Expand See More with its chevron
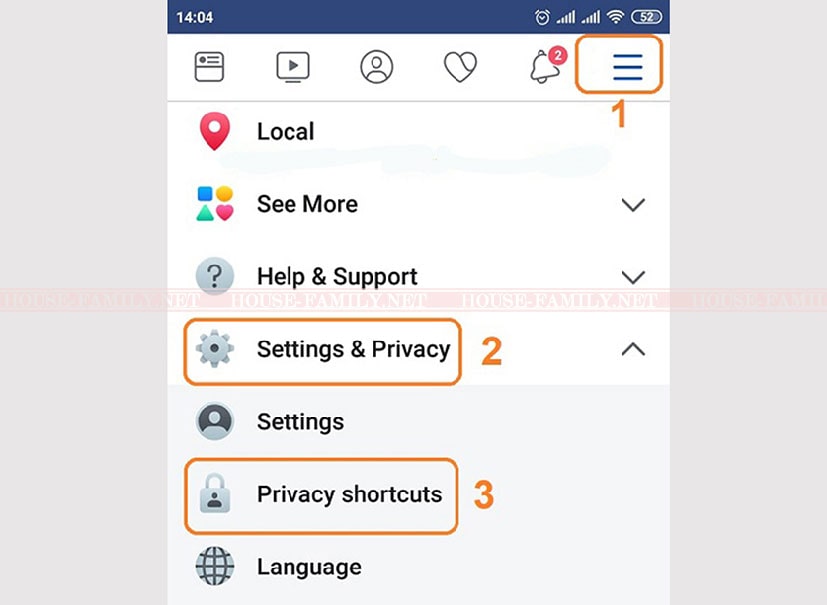The width and height of the screenshot is (827, 605). [633, 205]
